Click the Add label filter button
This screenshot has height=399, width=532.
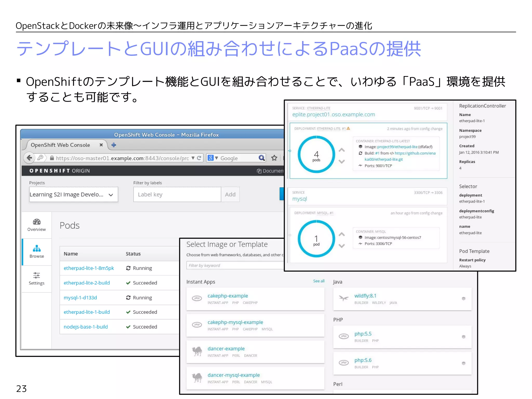(x=230, y=194)
